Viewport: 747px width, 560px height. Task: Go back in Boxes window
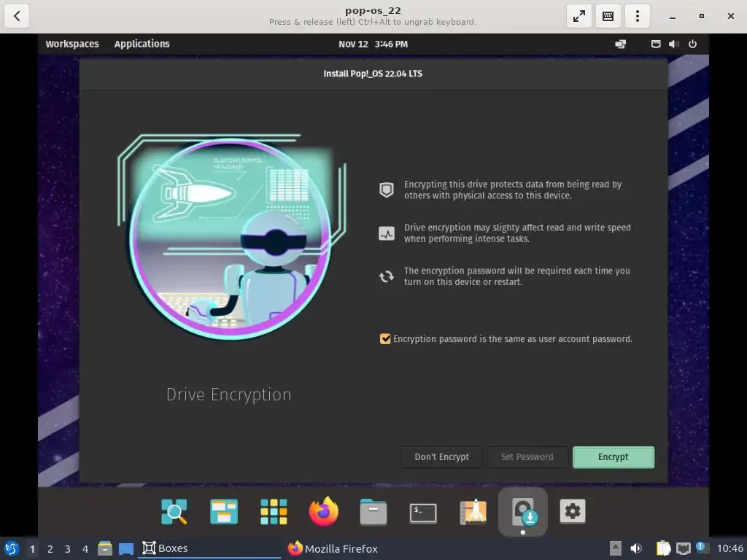pyautogui.click(x=17, y=16)
